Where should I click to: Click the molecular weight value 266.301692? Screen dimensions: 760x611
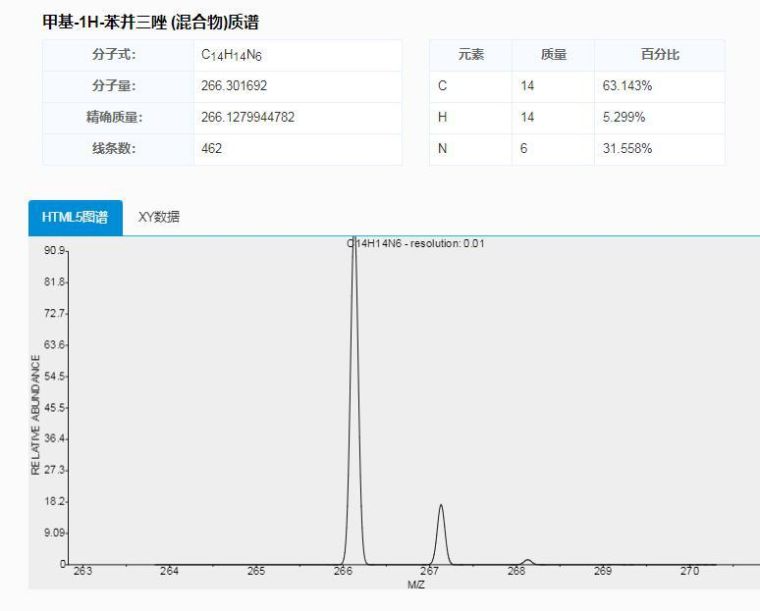(x=234, y=86)
